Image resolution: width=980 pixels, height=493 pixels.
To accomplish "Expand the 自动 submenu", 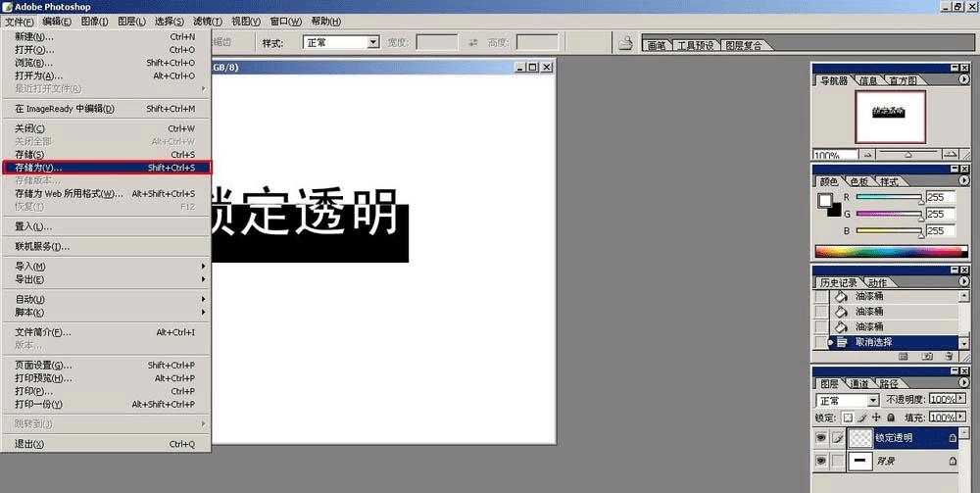I will click(x=106, y=299).
